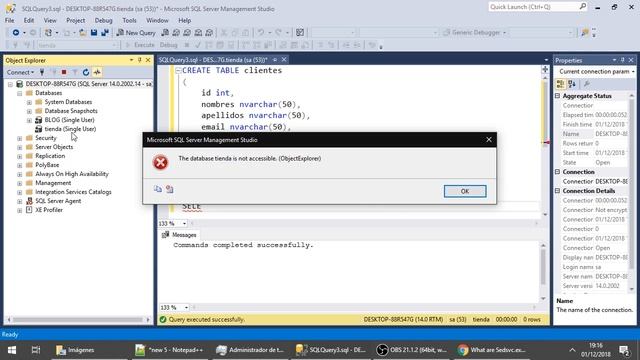Click the Property Pages wrench icon
Viewport: 640px width, 360px height.
tap(587, 84)
